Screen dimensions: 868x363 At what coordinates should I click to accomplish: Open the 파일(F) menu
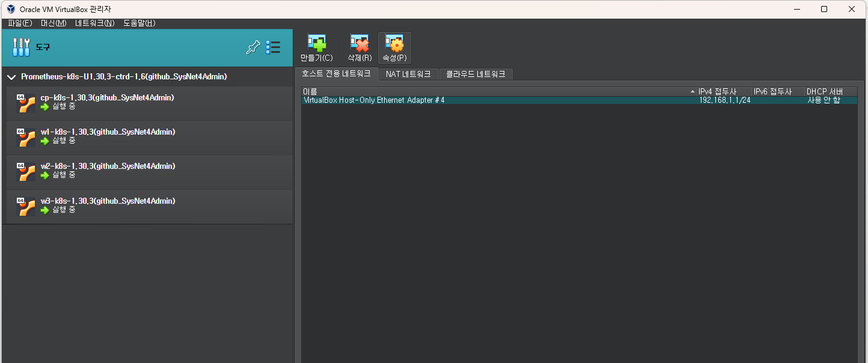[20, 23]
